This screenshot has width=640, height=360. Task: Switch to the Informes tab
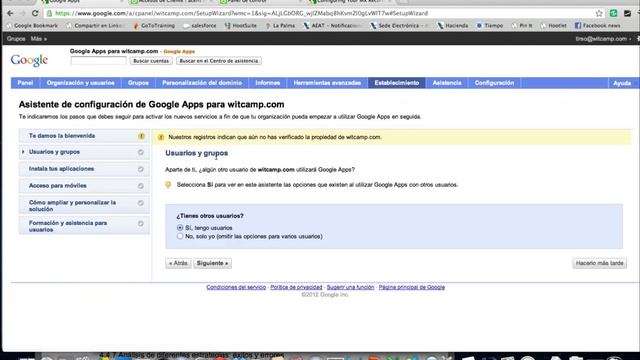tap(268, 83)
